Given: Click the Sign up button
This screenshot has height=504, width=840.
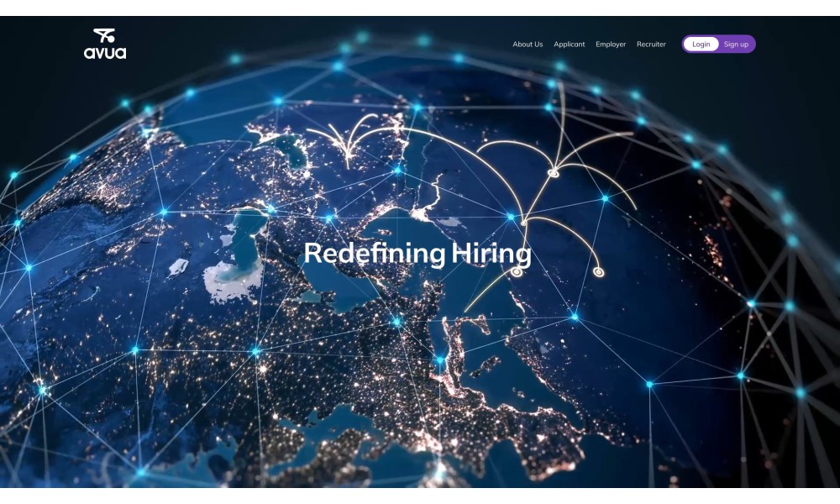Looking at the screenshot, I should click(736, 44).
